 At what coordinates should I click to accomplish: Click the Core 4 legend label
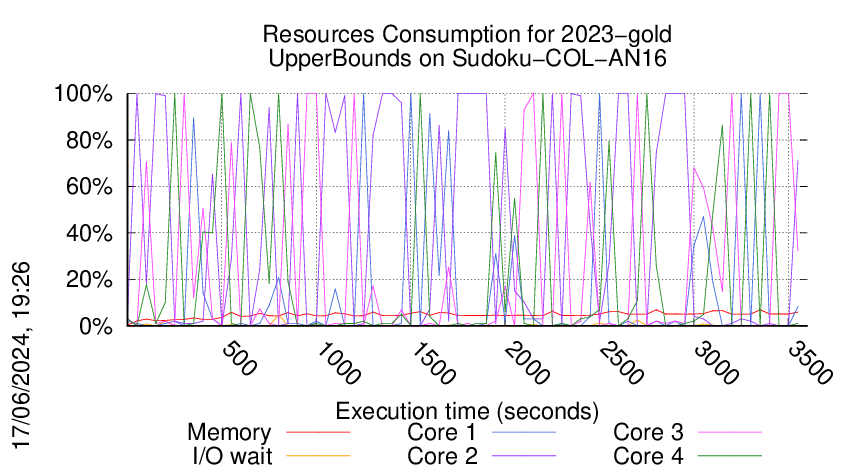click(x=648, y=456)
